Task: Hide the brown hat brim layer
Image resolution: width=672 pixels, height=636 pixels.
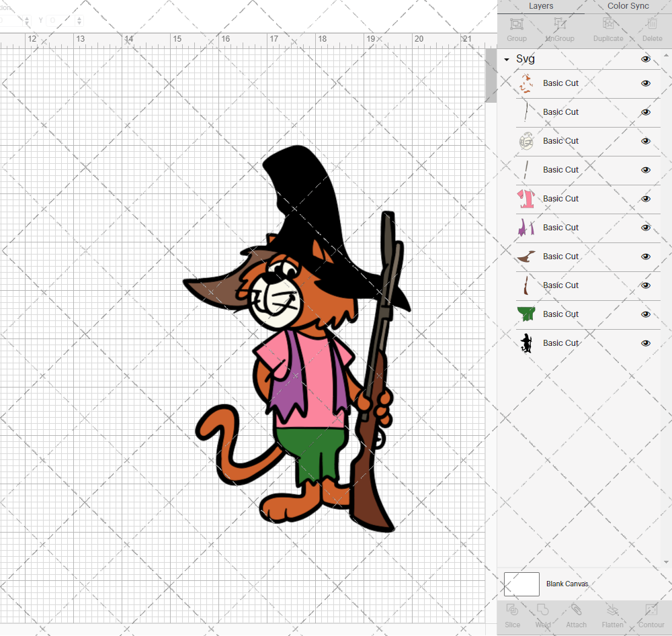Action: click(645, 257)
